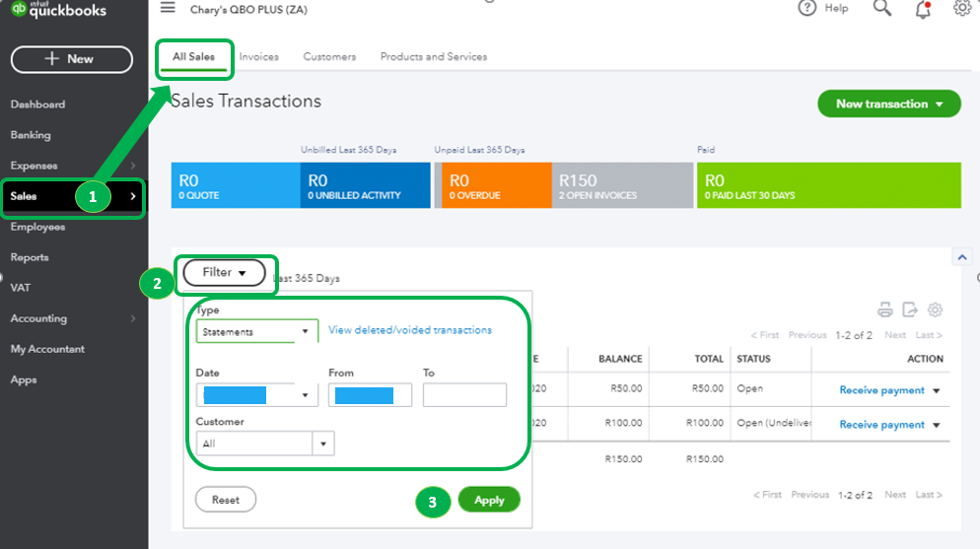Collapse the money bar with the up chevron

tap(962, 257)
